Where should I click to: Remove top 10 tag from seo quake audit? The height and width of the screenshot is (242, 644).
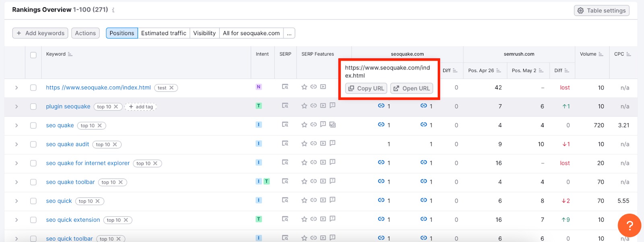pyautogui.click(x=115, y=145)
